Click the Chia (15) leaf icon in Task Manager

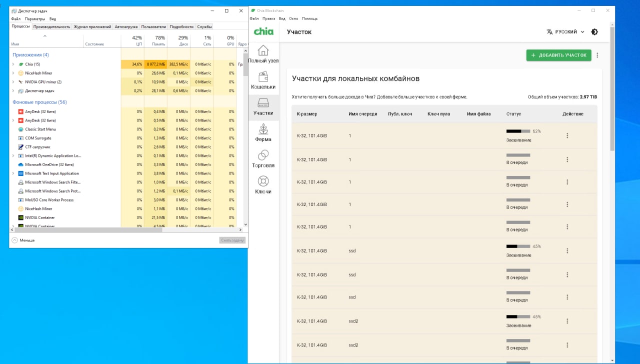coord(20,64)
